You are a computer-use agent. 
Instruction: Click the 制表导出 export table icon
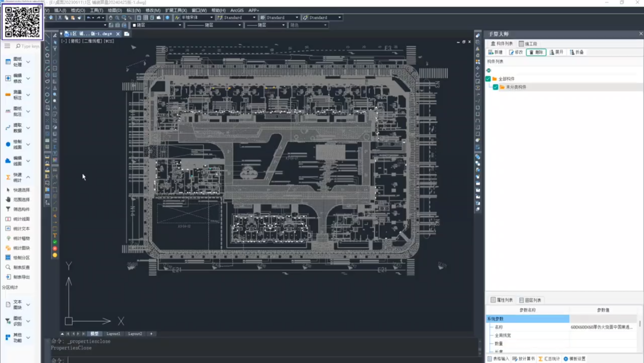click(8, 277)
